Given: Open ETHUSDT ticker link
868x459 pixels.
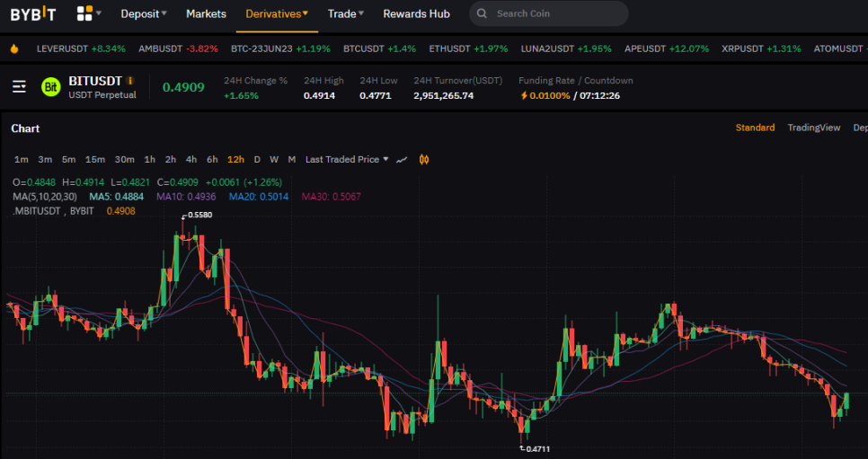Looking at the screenshot, I should click(468, 49).
